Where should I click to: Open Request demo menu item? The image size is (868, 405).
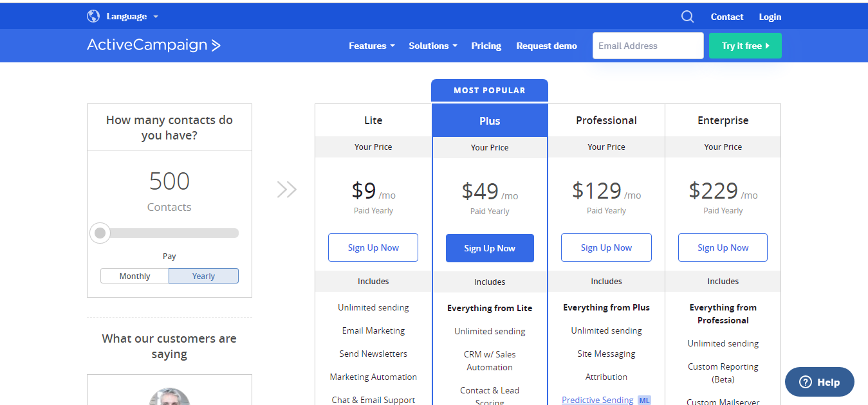tap(546, 46)
